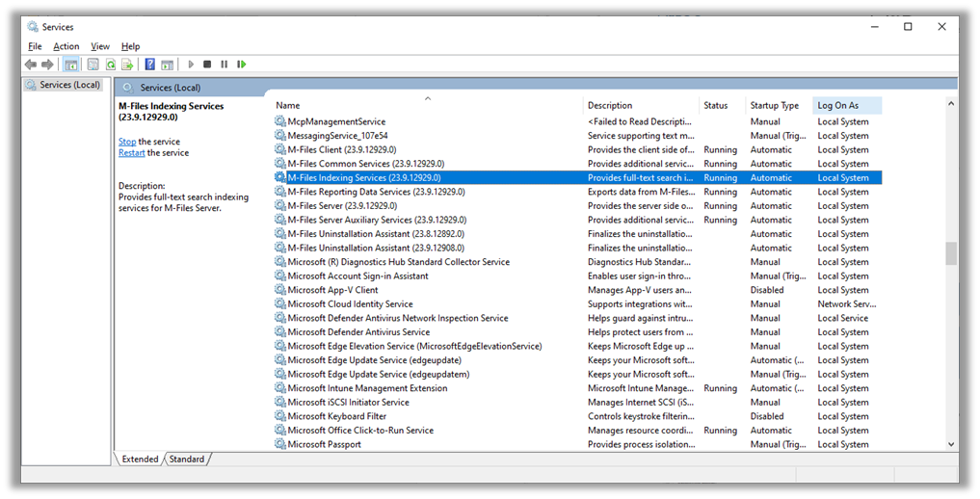Image resolution: width=980 pixels, height=499 pixels.
Task: Click the services list scroll up arrow
Action: [x=951, y=104]
